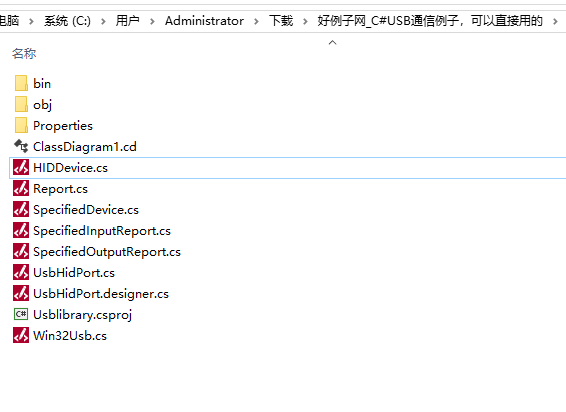
Task: Toggle sort direction arrow above column
Action: [332, 43]
